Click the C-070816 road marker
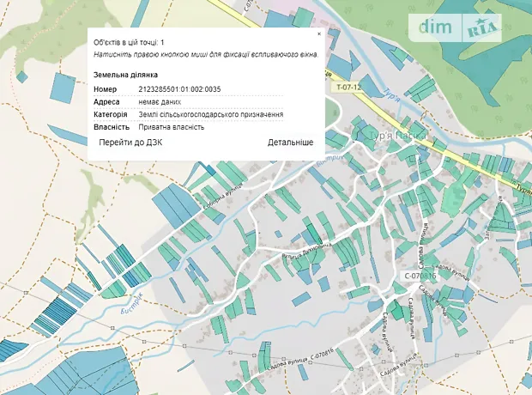The image size is (532, 395). (x=420, y=276)
